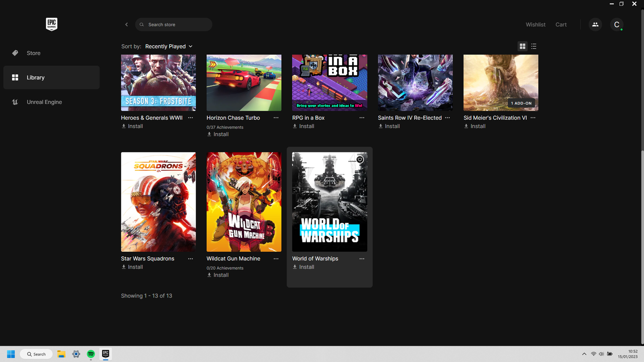The width and height of the screenshot is (644, 362).
Task: Install Saints Row IV Re-Elected
Action: [x=389, y=126]
